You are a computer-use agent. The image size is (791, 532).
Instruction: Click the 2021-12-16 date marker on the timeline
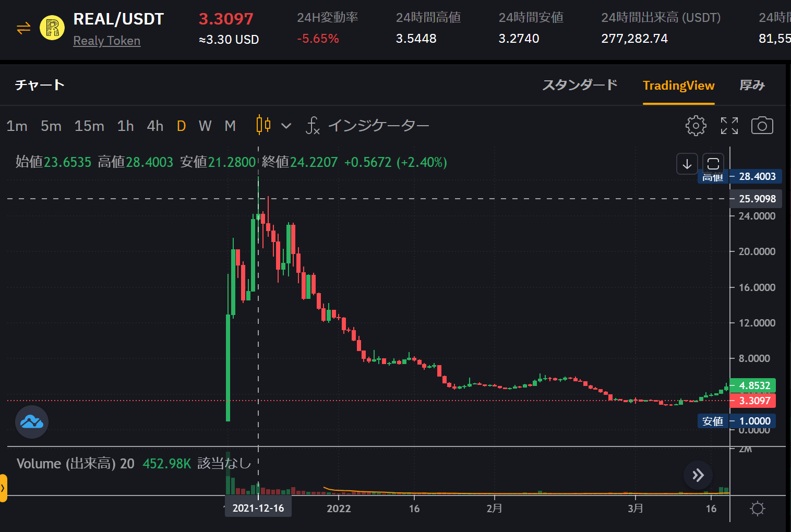pos(258,506)
